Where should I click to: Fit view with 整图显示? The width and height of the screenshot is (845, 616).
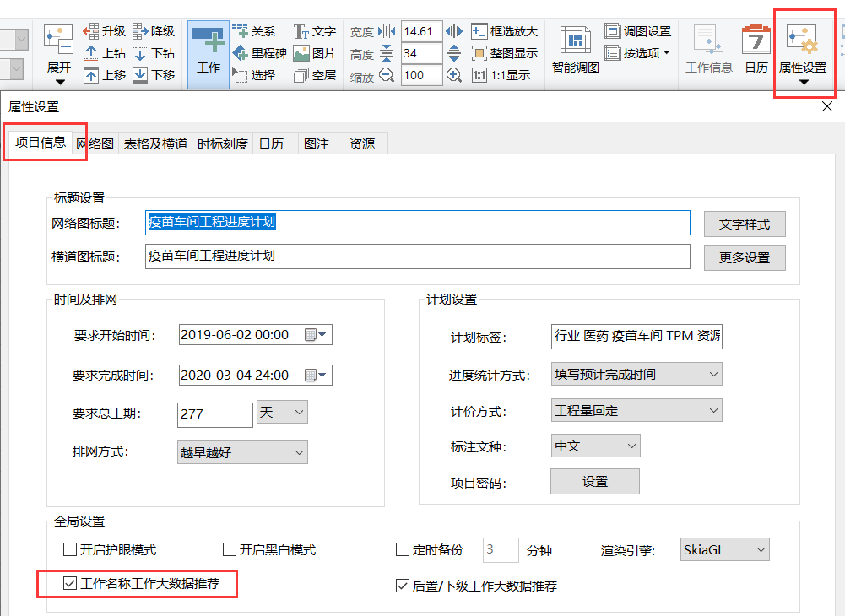505,53
